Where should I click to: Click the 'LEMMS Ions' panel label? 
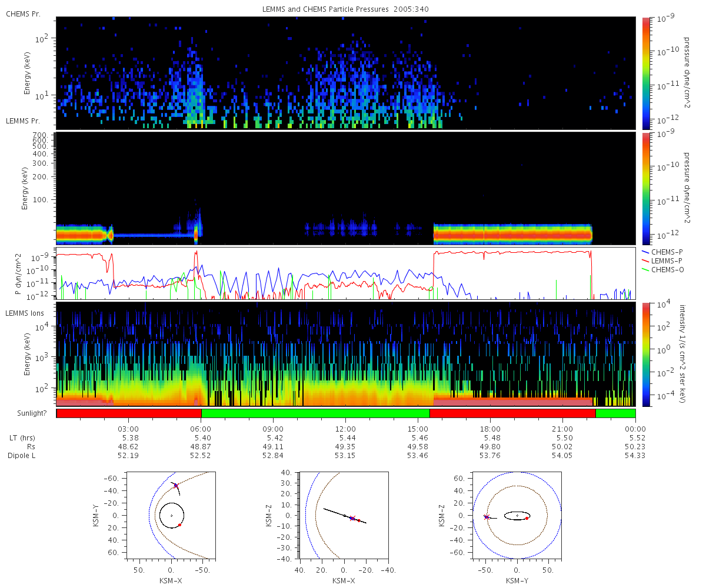[24, 313]
